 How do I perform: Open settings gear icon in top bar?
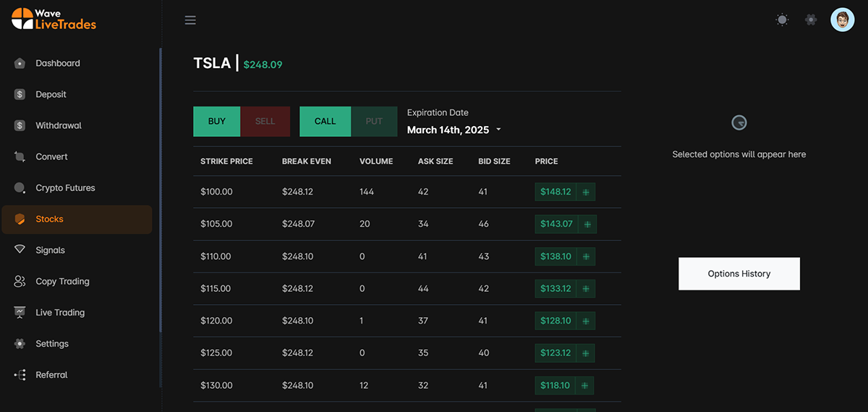[811, 20]
